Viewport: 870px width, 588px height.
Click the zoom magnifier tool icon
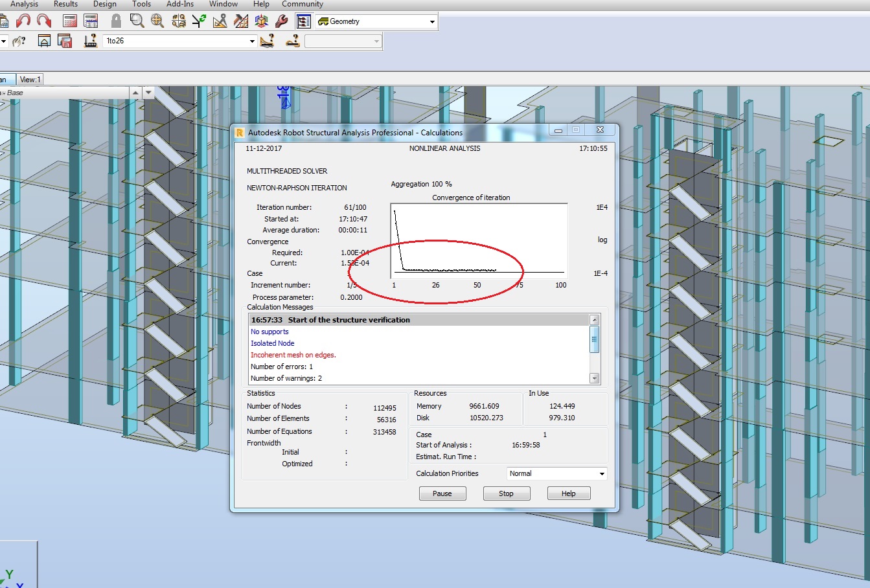point(137,21)
